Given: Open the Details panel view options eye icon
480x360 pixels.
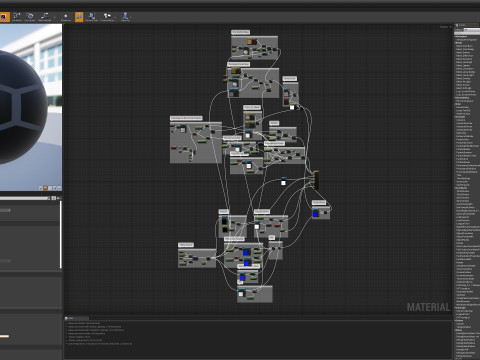Looking at the screenshot, I should click(x=59, y=198).
